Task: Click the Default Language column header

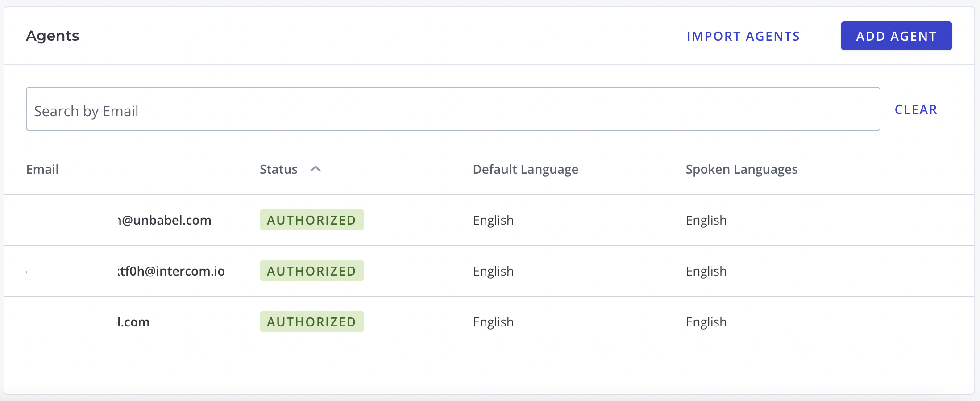Action: 525,169
